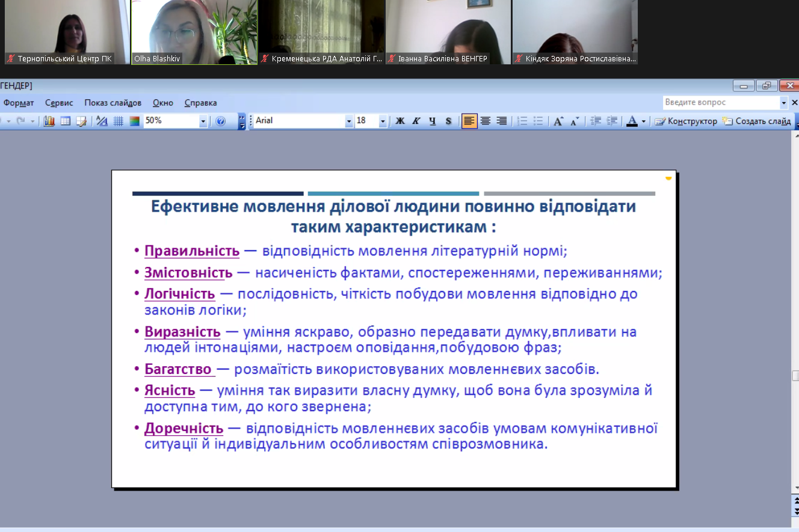The width and height of the screenshot is (799, 532).
Task: Click the Багатство underlined term
Action: pos(178,368)
